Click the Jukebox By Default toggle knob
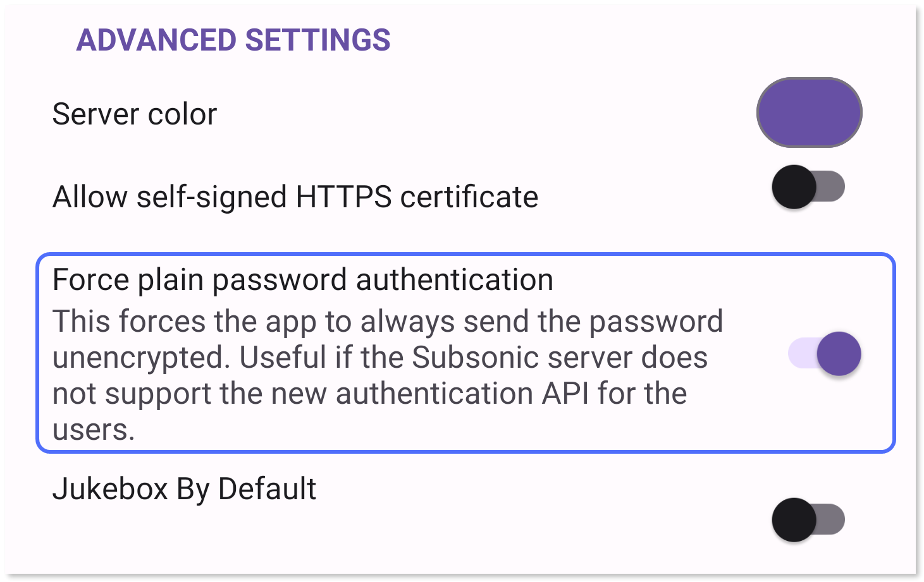The image size is (924, 582). pos(792,519)
